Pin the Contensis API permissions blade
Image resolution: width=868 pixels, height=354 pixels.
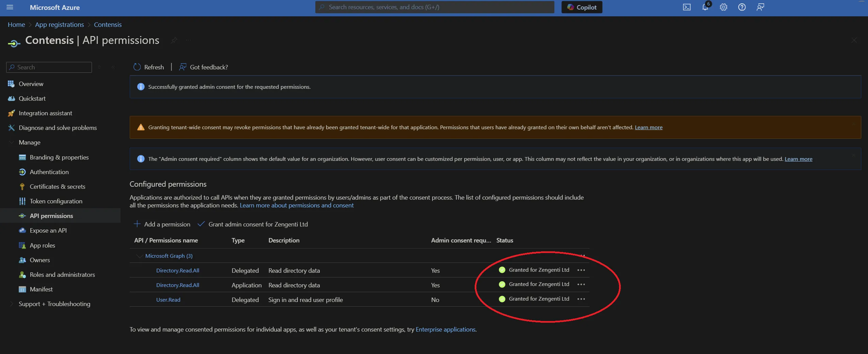coord(174,40)
